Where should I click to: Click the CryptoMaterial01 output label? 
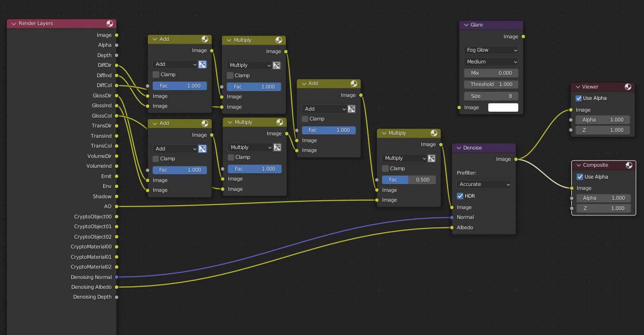91,257
